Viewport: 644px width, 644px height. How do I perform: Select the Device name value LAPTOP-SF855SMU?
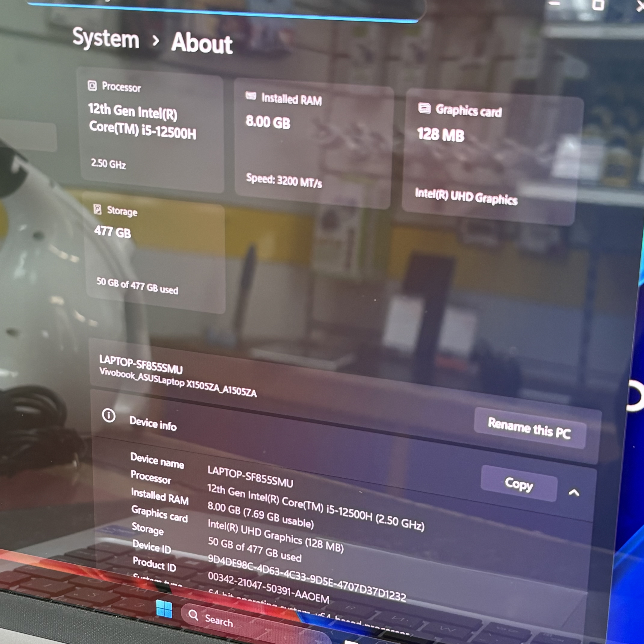(x=250, y=477)
